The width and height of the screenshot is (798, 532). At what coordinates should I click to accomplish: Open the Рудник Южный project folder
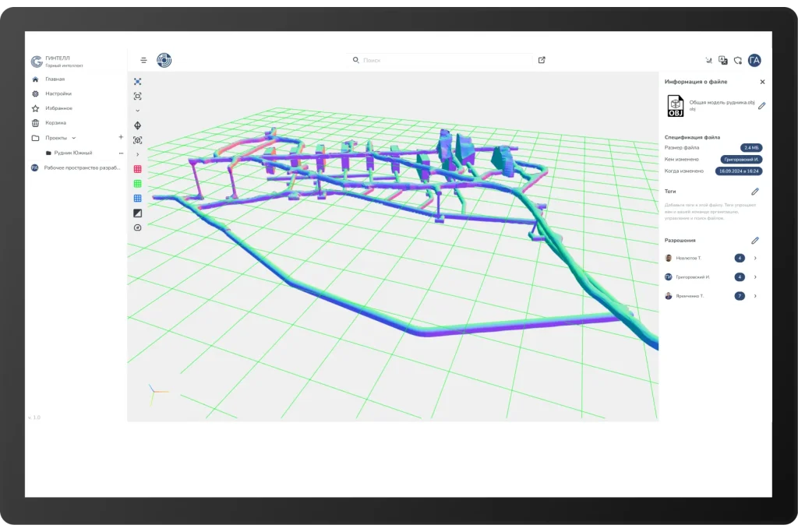point(72,153)
